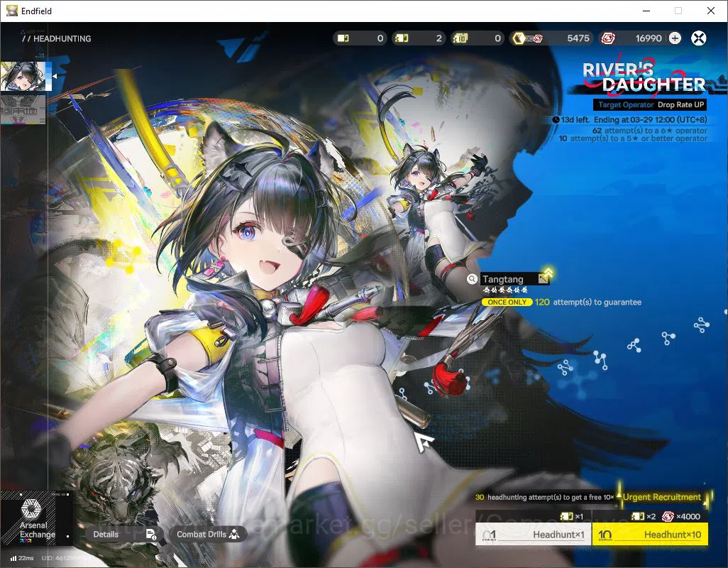728x568 pixels.
Task: Perform a Headhunt×10 pull
Action: (650, 534)
